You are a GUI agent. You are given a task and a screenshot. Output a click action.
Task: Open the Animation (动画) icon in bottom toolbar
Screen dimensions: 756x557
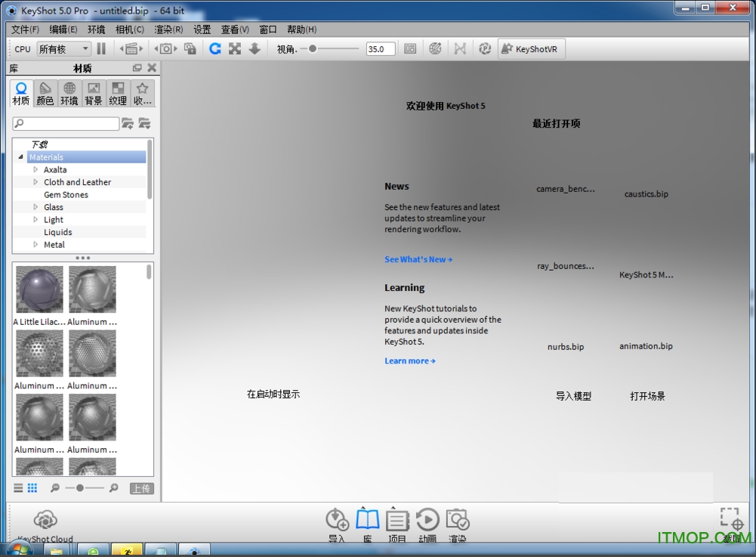(427, 521)
